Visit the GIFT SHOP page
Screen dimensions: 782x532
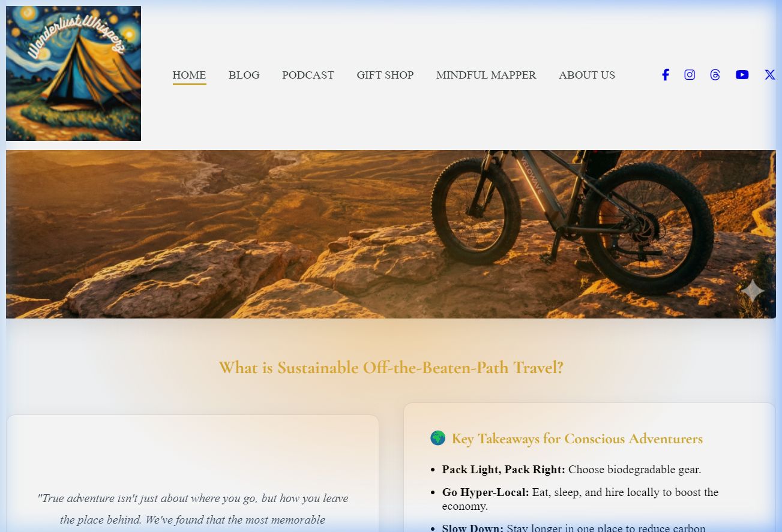[x=385, y=75]
